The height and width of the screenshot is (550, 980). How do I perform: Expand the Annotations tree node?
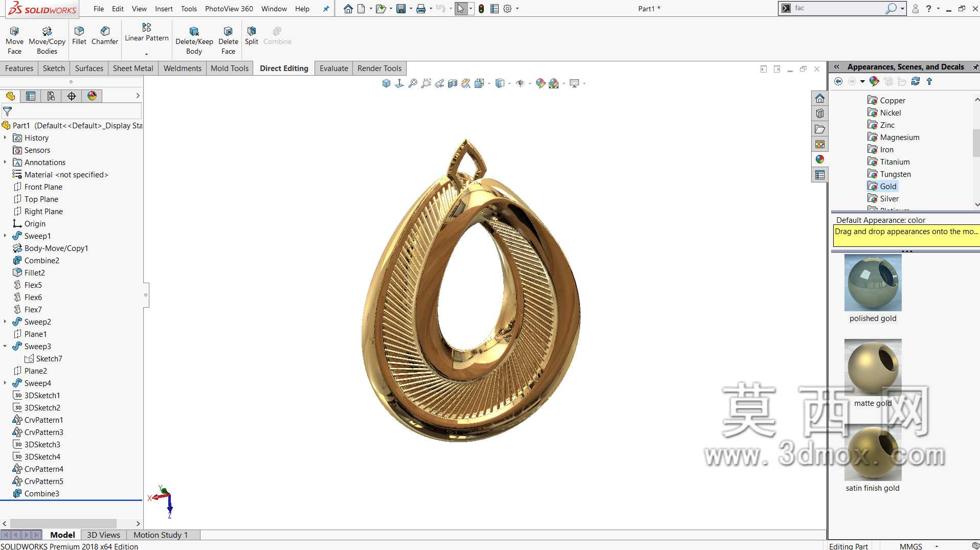[x=5, y=163]
